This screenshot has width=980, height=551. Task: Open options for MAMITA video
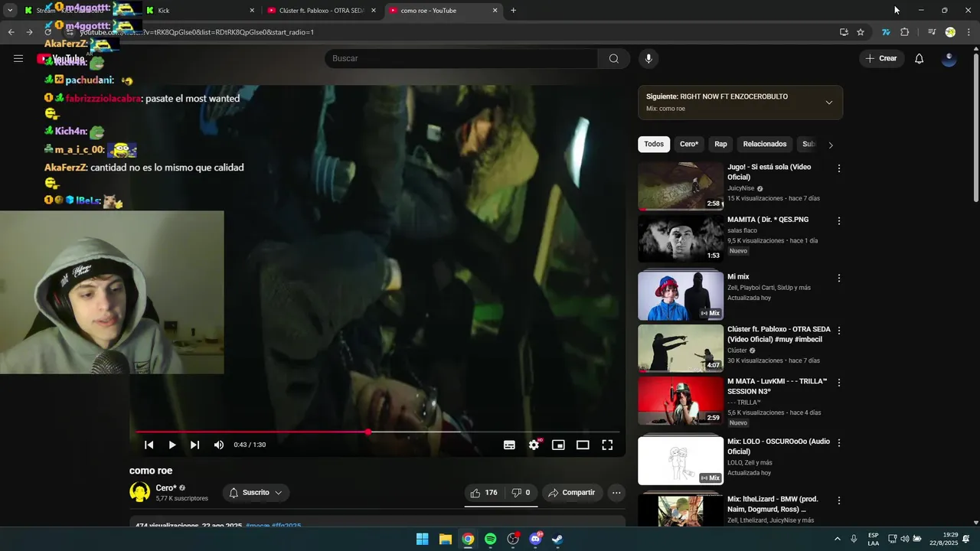(839, 221)
